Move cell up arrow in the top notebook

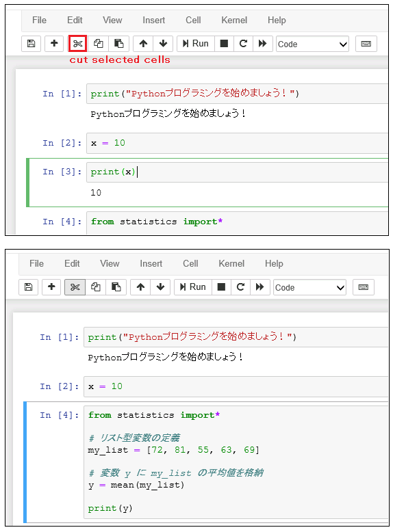coord(143,44)
